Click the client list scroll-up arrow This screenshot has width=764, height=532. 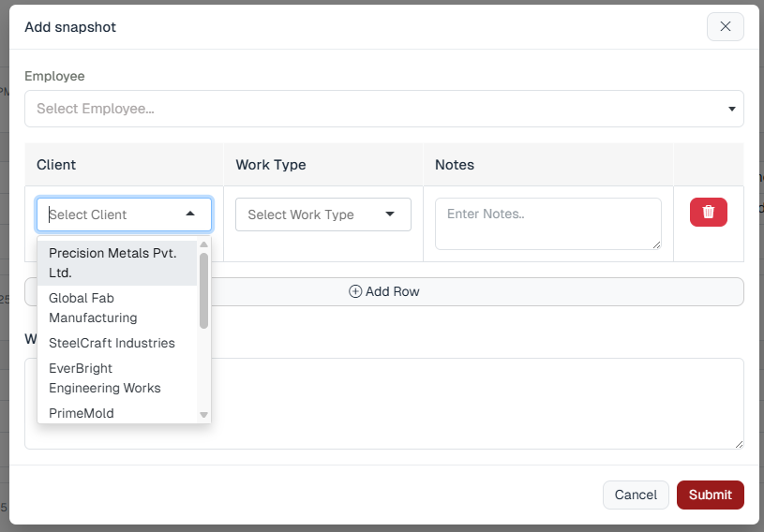203,245
